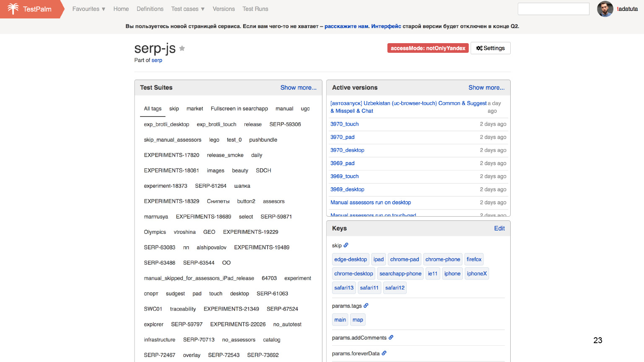
Task: Select the ie11 skip key
Action: [433, 274]
